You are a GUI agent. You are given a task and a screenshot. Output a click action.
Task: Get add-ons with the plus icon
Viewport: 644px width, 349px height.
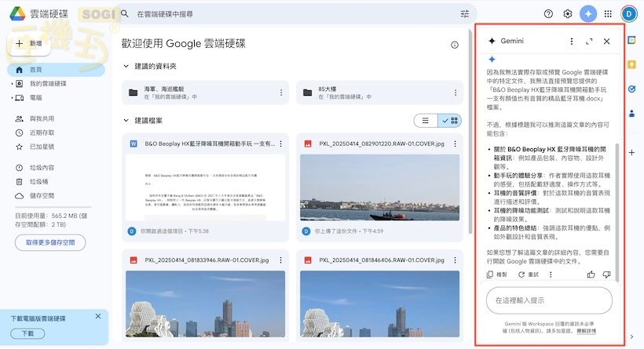632,153
